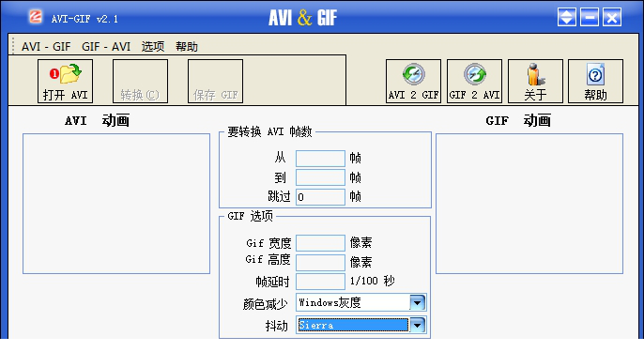Minimize the AVI-GIF window
The image size is (644, 352).
(x=590, y=17)
